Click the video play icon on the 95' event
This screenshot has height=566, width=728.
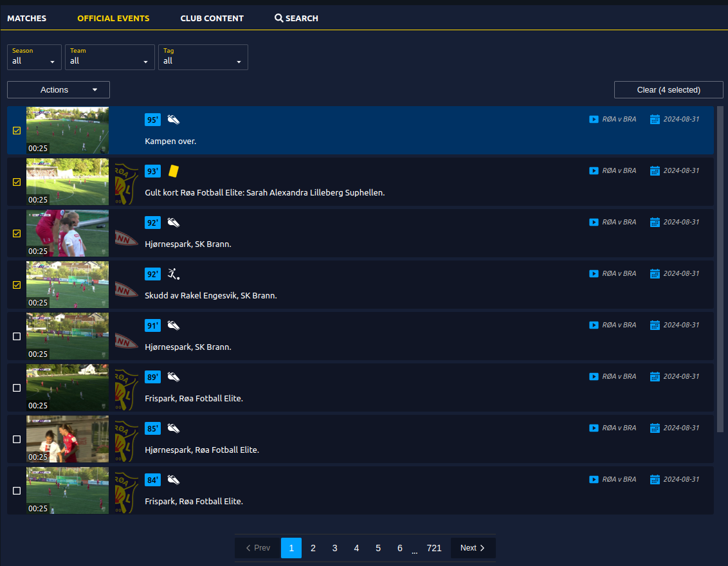point(593,119)
